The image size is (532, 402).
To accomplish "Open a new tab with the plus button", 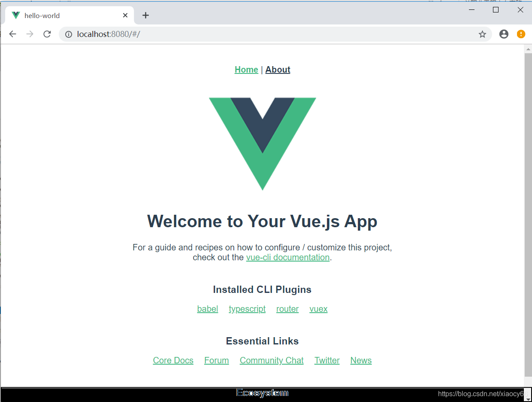I will tap(145, 15).
